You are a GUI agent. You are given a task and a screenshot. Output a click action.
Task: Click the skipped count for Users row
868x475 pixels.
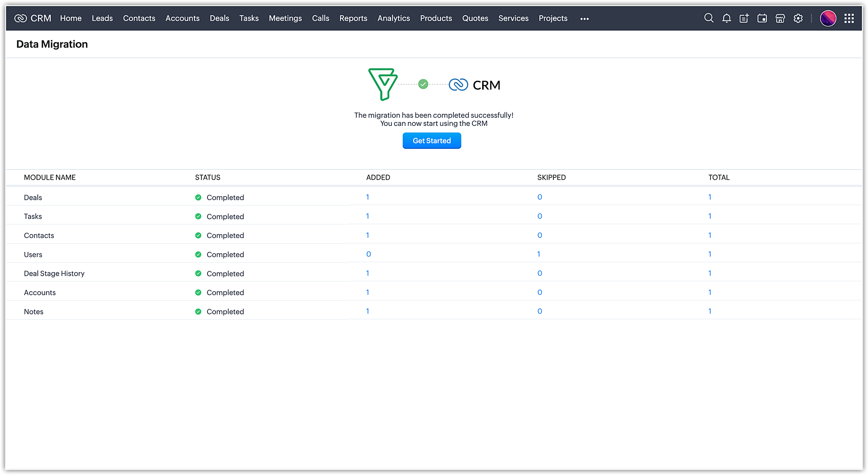tap(539, 254)
